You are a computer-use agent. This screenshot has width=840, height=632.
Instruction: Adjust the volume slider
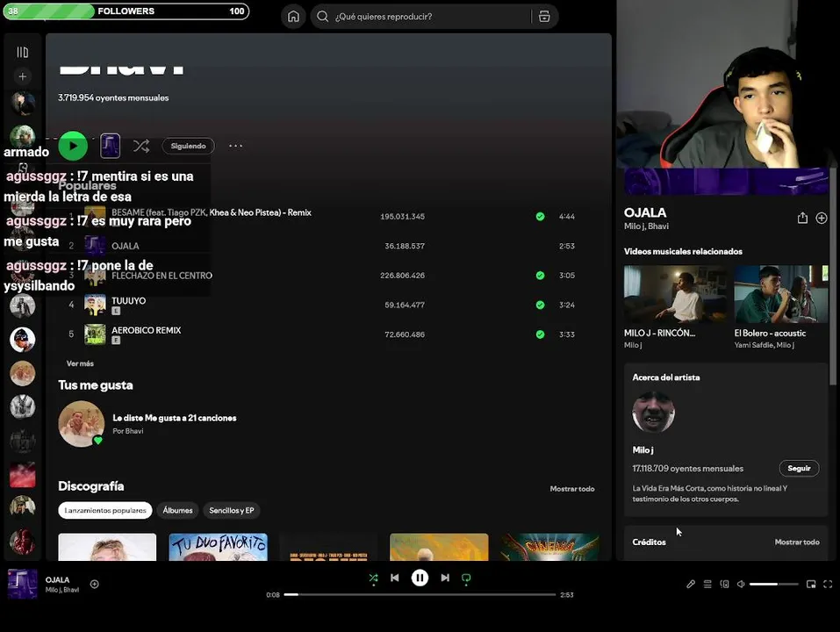(773, 584)
